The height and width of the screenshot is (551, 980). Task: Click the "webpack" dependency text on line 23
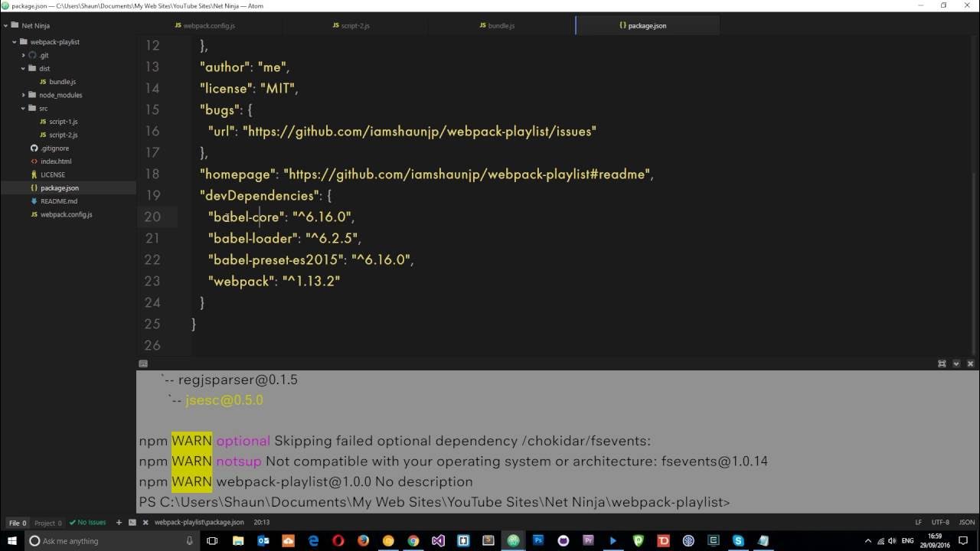coord(241,282)
